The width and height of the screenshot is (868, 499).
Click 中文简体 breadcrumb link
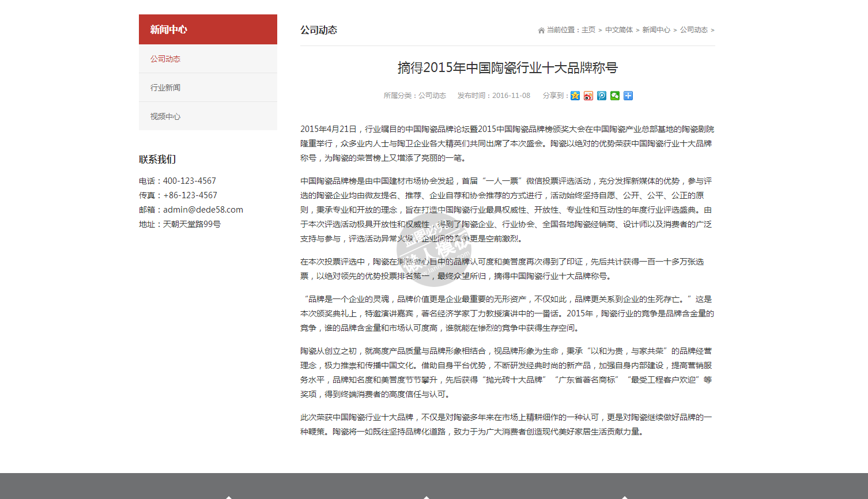pos(619,30)
